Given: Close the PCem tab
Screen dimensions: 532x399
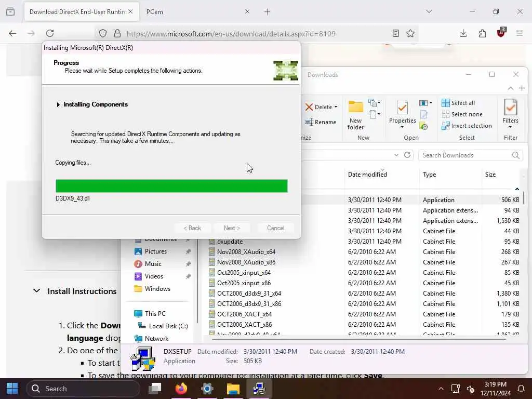Looking at the screenshot, I should 247,11.
